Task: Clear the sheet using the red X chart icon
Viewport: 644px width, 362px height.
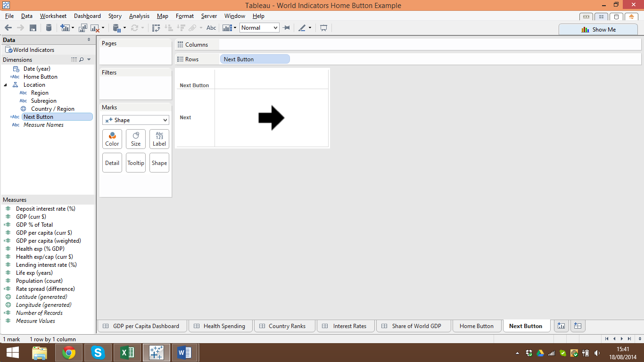Action: coord(95,28)
